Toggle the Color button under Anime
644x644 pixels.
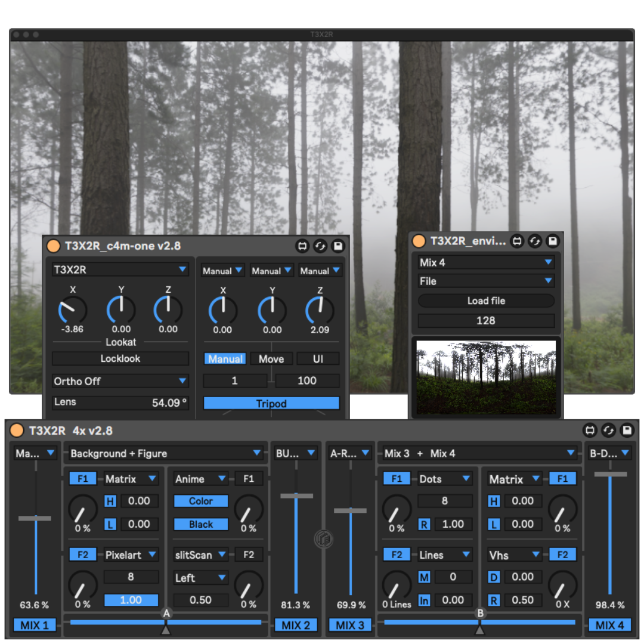pos(200,501)
